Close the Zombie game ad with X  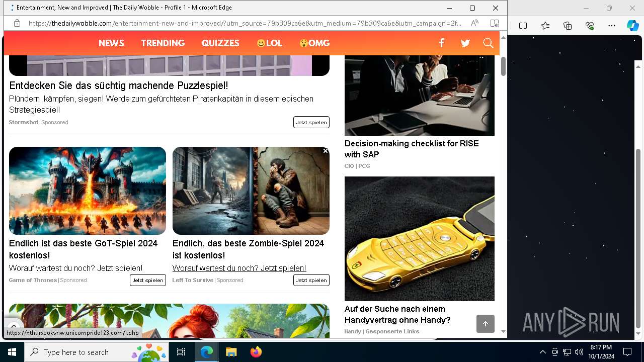point(326,151)
